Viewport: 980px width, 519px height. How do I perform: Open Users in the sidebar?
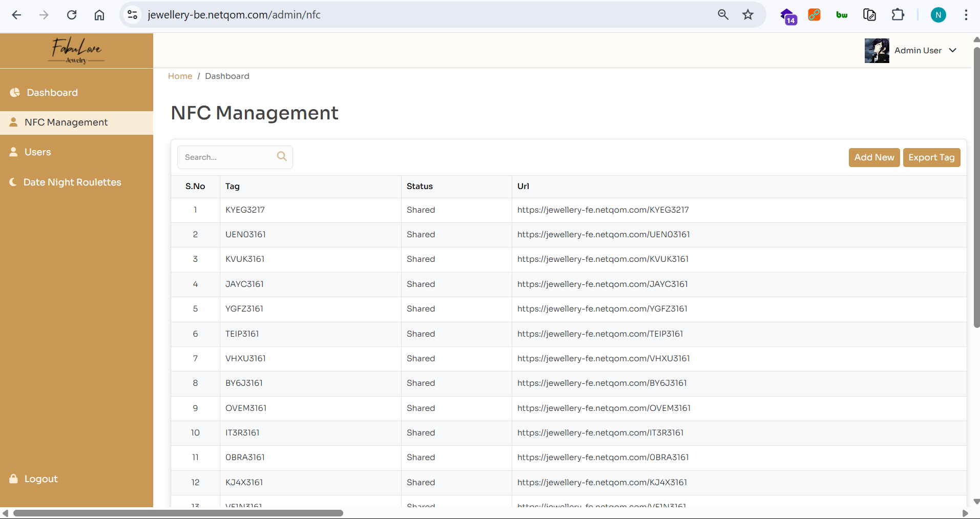click(x=38, y=152)
